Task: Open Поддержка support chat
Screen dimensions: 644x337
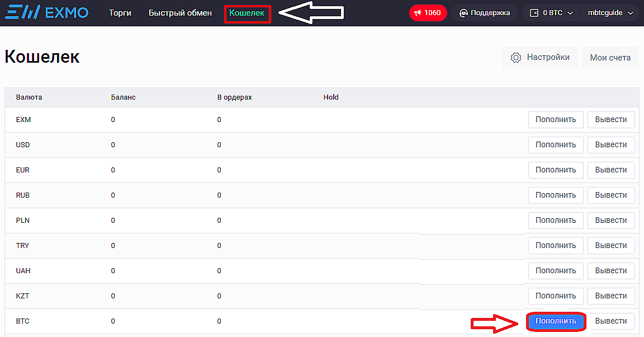Action: pos(485,13)
